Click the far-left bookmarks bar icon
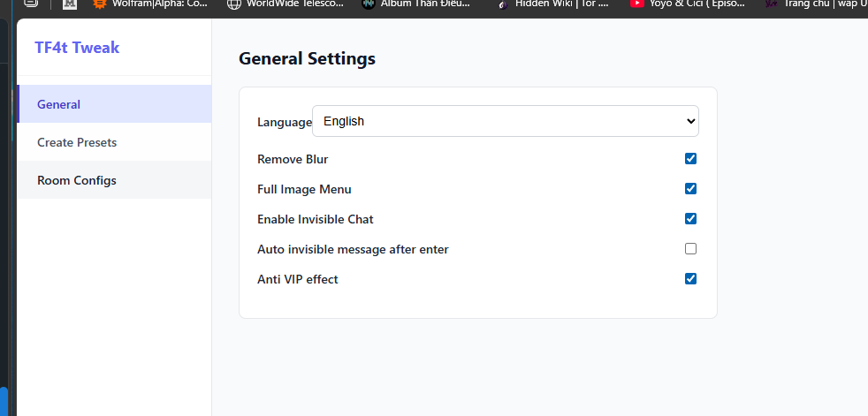Viewport: 868px width, 416px height. (32, 3)
